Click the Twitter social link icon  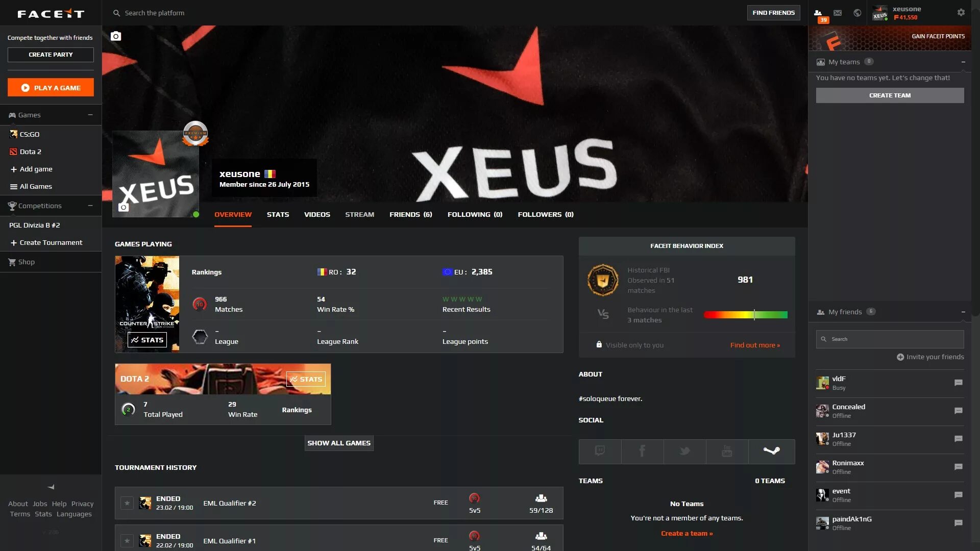tap(684, 451)
